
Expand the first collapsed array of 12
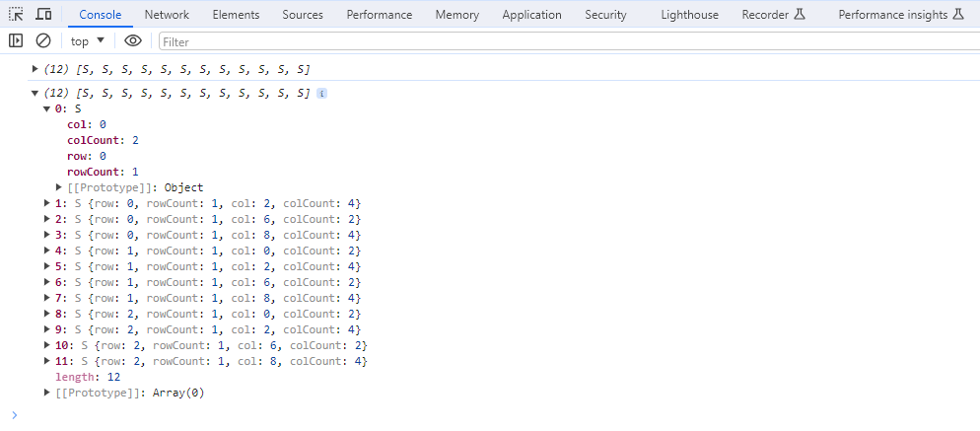(x=35, y=69)
